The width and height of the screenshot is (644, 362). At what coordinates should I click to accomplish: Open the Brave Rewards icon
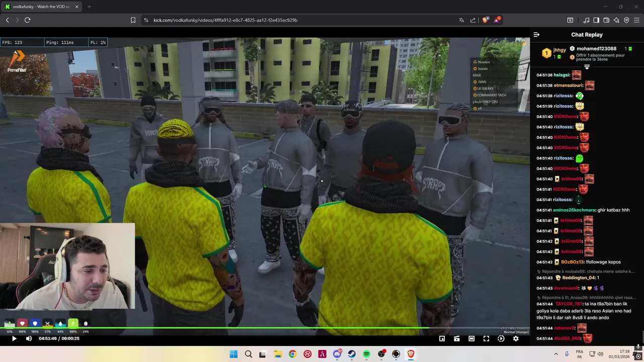click(497, 20)
